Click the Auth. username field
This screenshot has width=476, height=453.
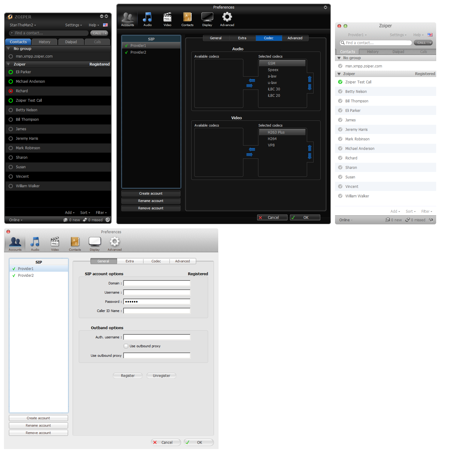coord(157,337)
